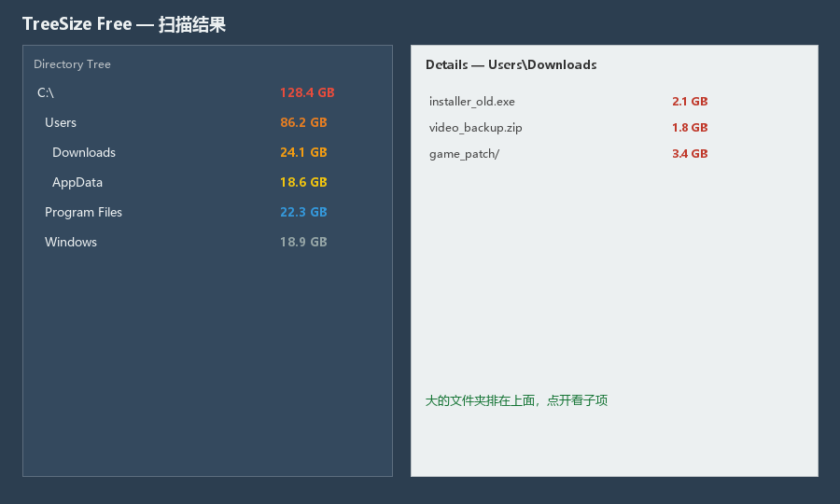
Task: Click the 3.4 GB folder size
Action: tap(690, 154)
